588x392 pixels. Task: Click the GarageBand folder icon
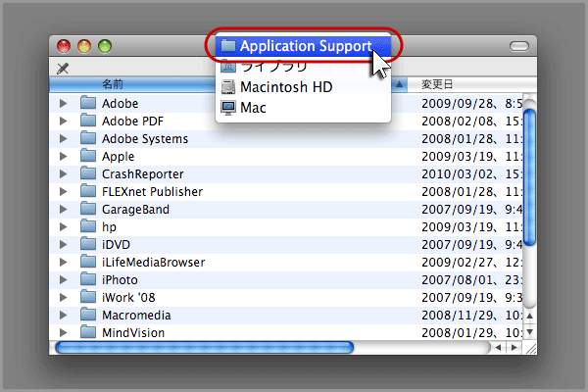pos(88,208)
